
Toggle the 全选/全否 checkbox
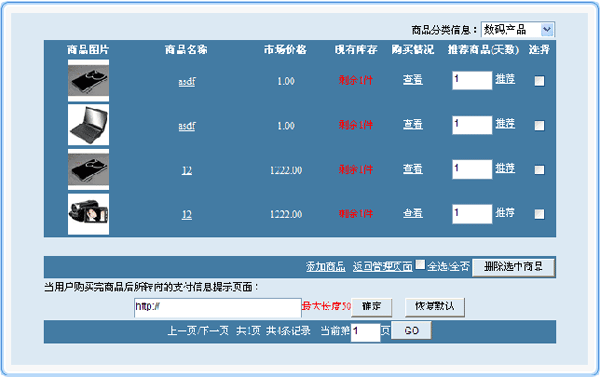[420, 264]
